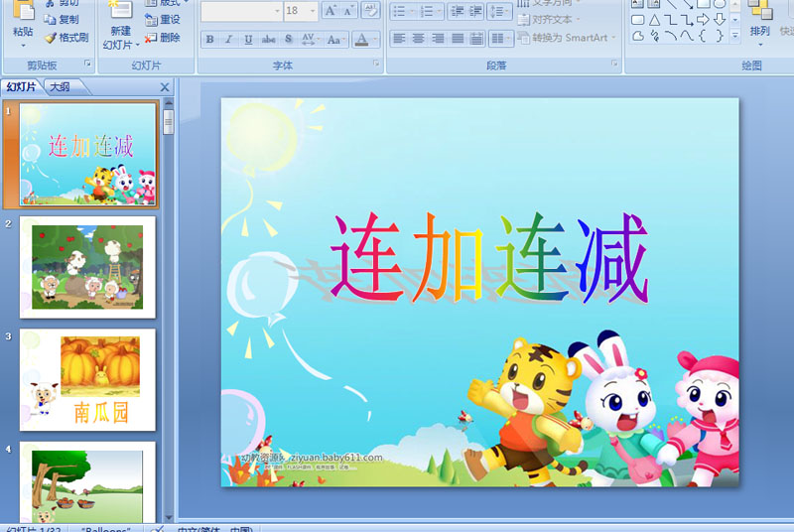
Task: Select the Scribble shape tool
Action: 654,36
